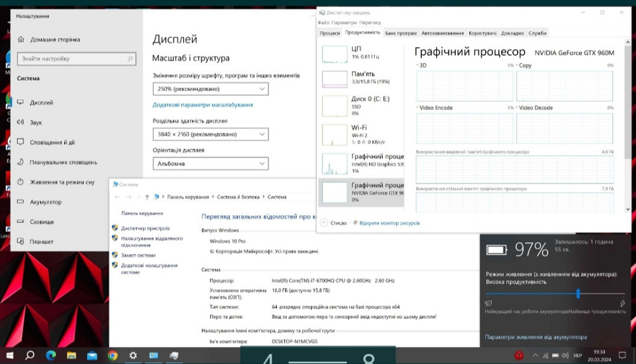
Task: Open Захист системи link
Action: pyautogui.click(x=138, y=255)
